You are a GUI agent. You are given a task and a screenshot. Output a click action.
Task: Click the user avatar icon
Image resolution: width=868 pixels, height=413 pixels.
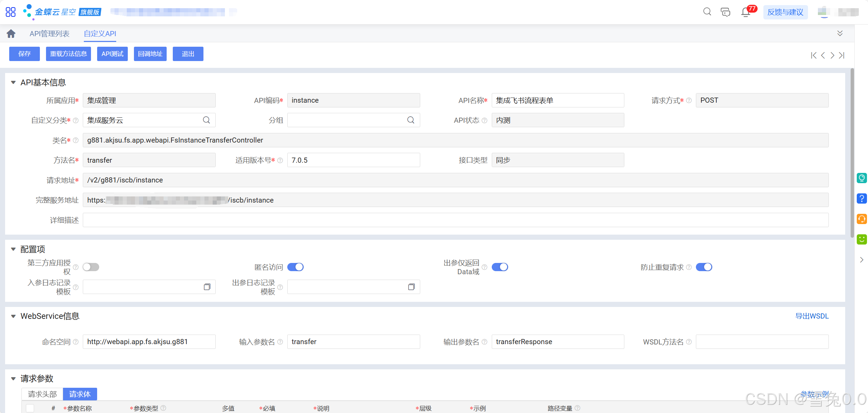tap(824, 12)
